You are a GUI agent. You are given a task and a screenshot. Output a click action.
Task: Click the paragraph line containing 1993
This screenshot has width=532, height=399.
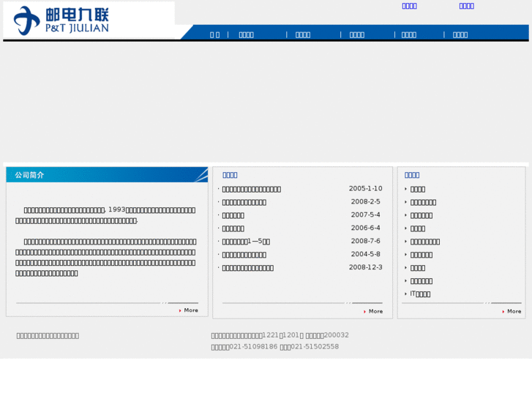pyautogui.click(x=110, y=210)
